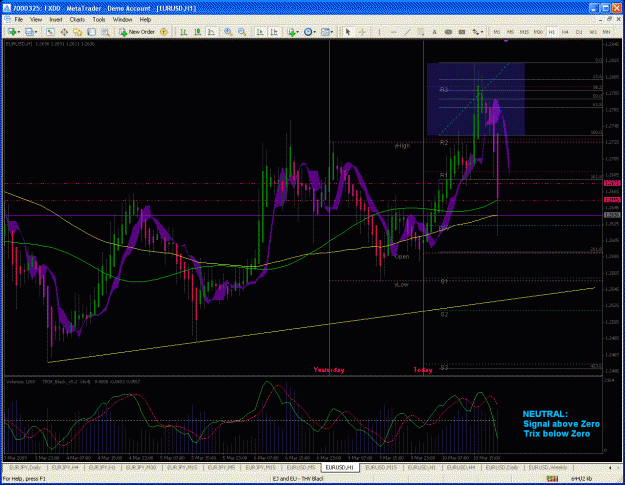
Task: Zoom out on the chart
Action: point(242,32)
